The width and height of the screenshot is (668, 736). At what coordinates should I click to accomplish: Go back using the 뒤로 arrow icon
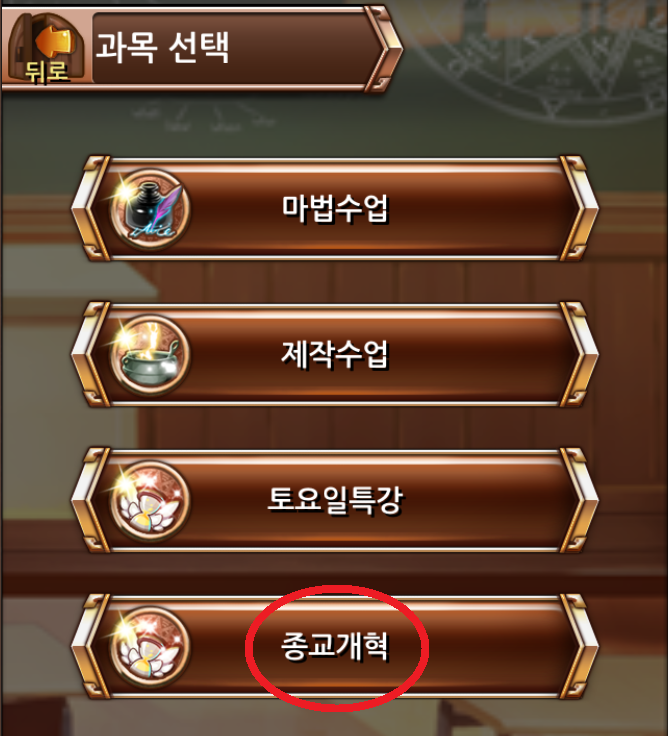(x=46, y=49)
